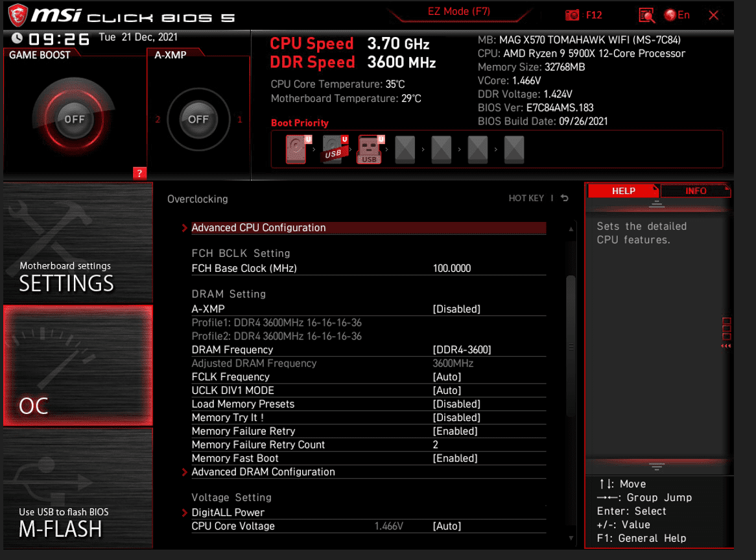Click the scroll up arrow of settings list
The image size is (756, 560).
[571, 230]
